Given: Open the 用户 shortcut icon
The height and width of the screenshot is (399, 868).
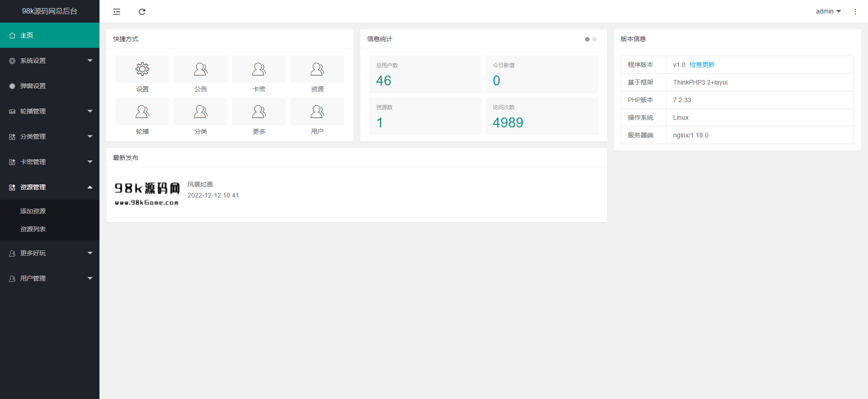Looking at the screenshot, I should click(x=317, y=112).
